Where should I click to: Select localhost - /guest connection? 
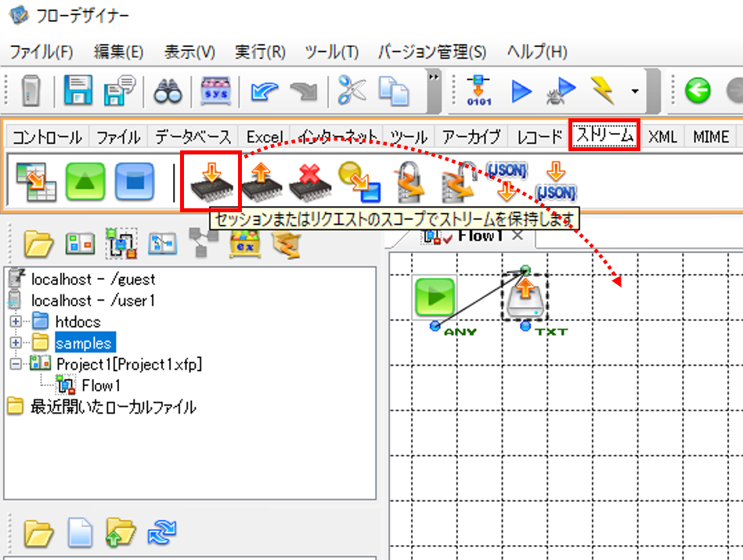click(x=93, y=280)
